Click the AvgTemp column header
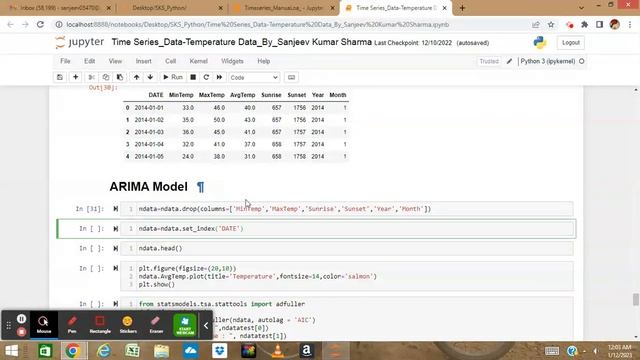The height and width of the screenshot is (360, 640). pos(242,95)
